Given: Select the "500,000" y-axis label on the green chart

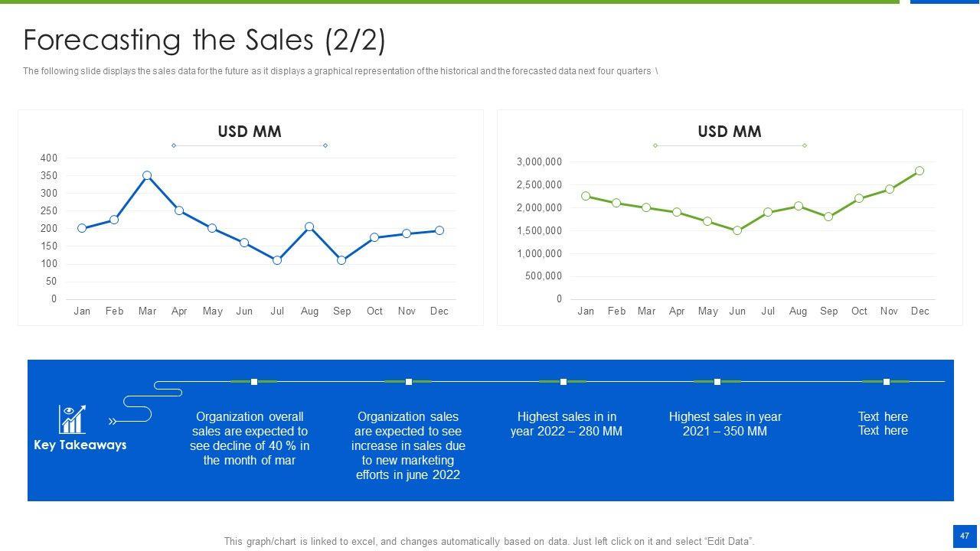Looking at the screenshot, I should click(544, 276).
